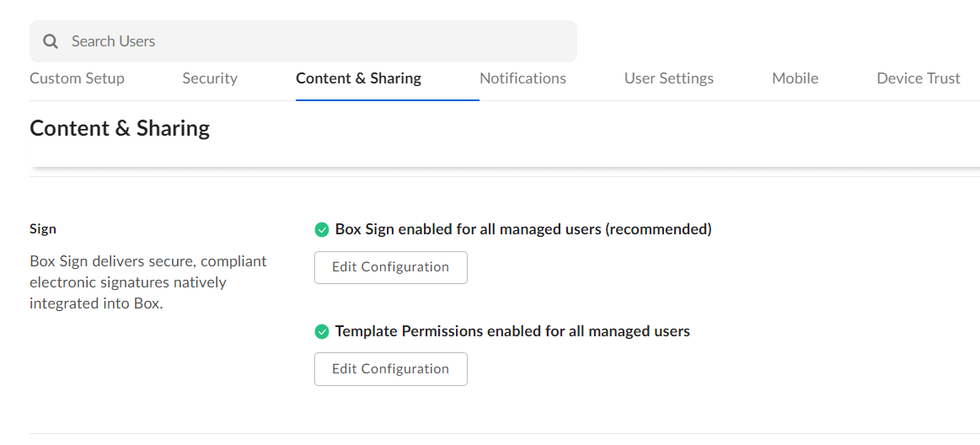This screenshot has height=445, width=980.
Task: Click the Box Sign enabled status text
Action: tap(523, 229)
